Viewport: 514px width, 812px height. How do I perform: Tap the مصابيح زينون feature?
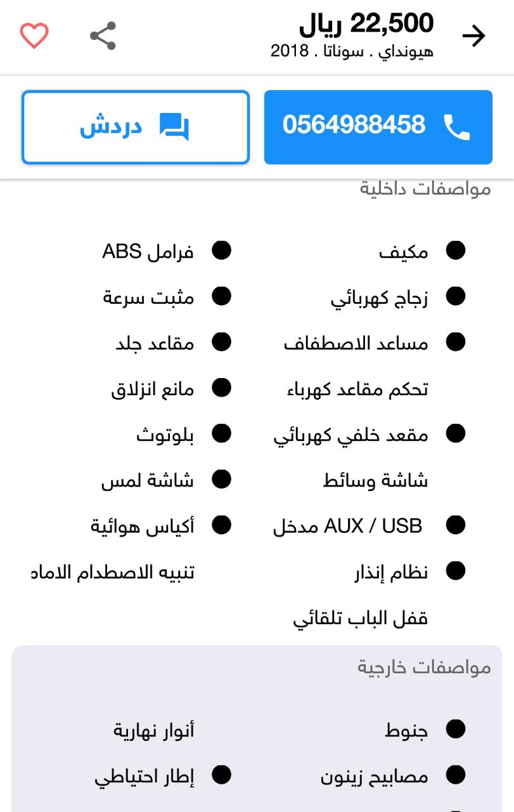pos(375,776)
